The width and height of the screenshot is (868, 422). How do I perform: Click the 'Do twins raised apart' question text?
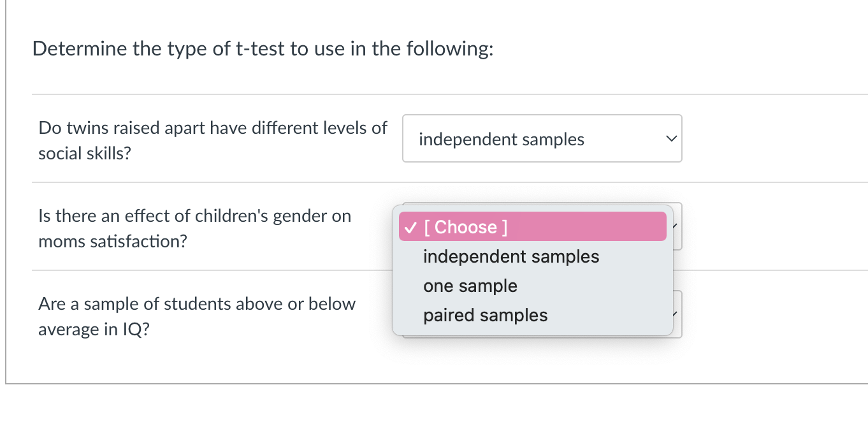pyautogui.click(x=213, y=128)
